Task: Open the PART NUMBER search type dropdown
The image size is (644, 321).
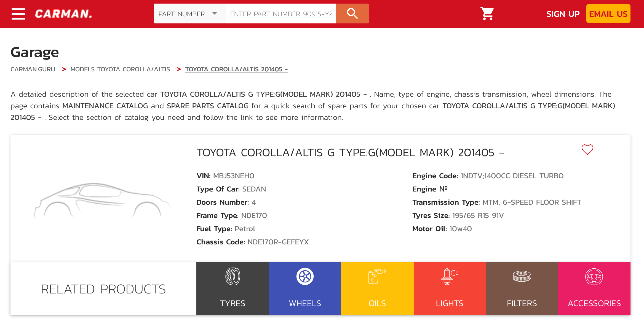Action: (x=189, y=14)
